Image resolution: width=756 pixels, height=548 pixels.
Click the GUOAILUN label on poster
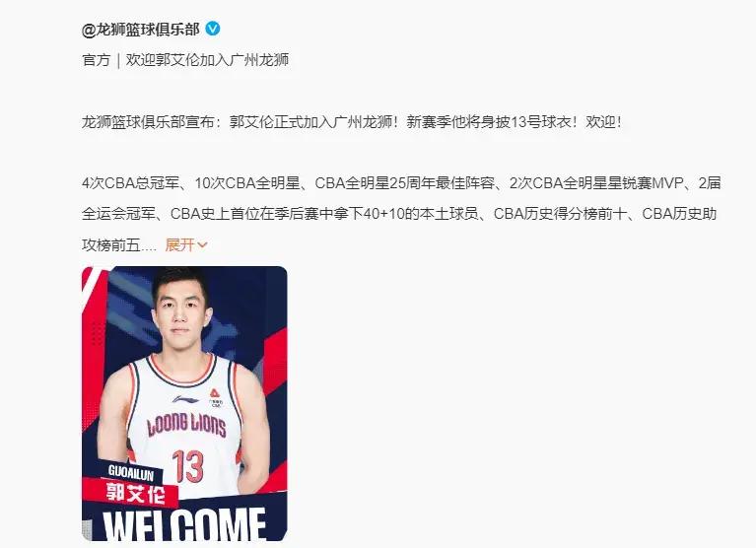click(131, 472)
